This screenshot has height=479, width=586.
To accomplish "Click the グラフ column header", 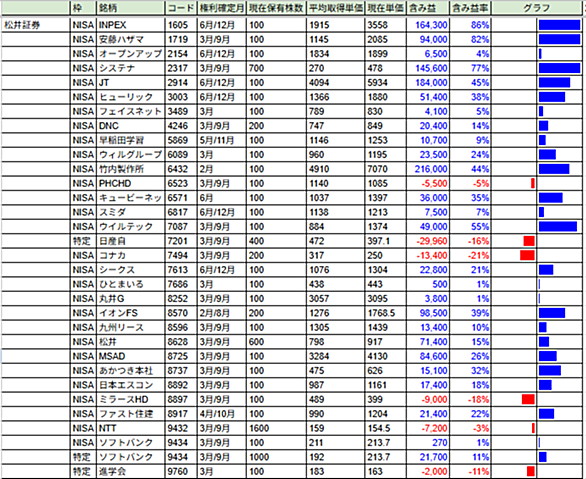I will click(537, 8).
